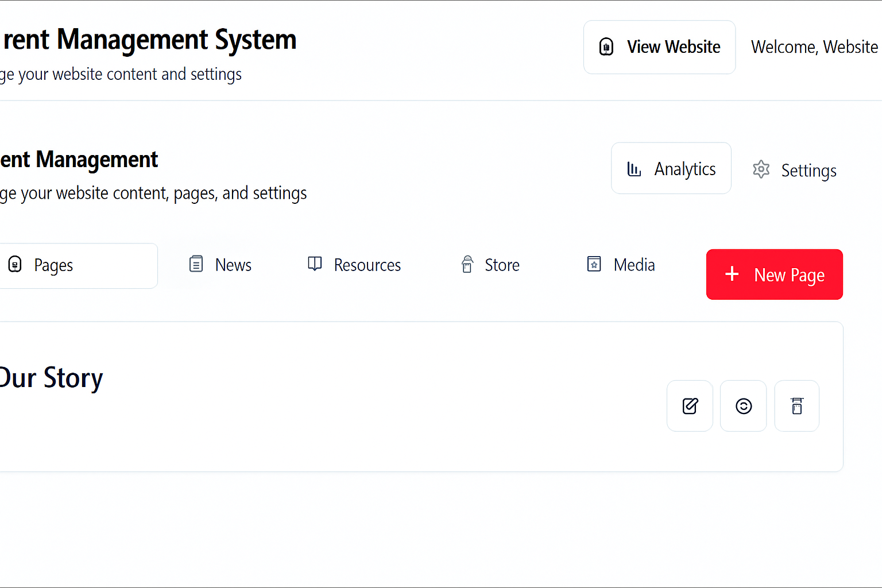Switch to the Pages tab
882x588 pixels.
click(53, 265)
